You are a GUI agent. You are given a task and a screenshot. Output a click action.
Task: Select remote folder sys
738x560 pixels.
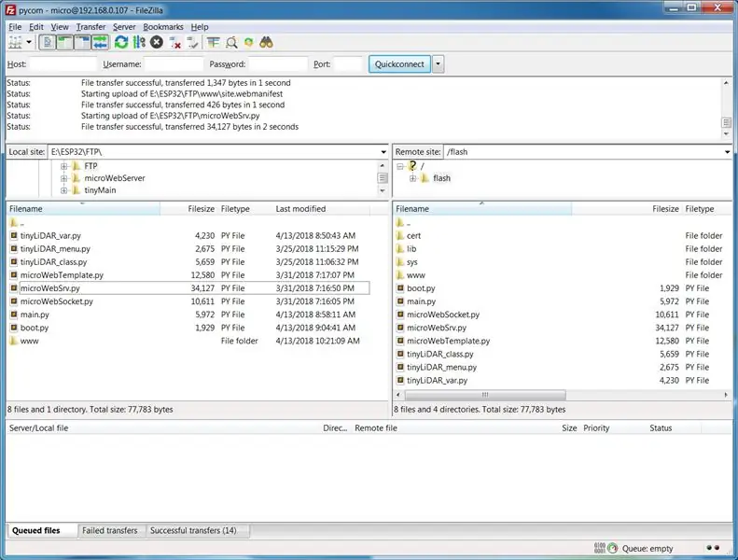[563, 262]
